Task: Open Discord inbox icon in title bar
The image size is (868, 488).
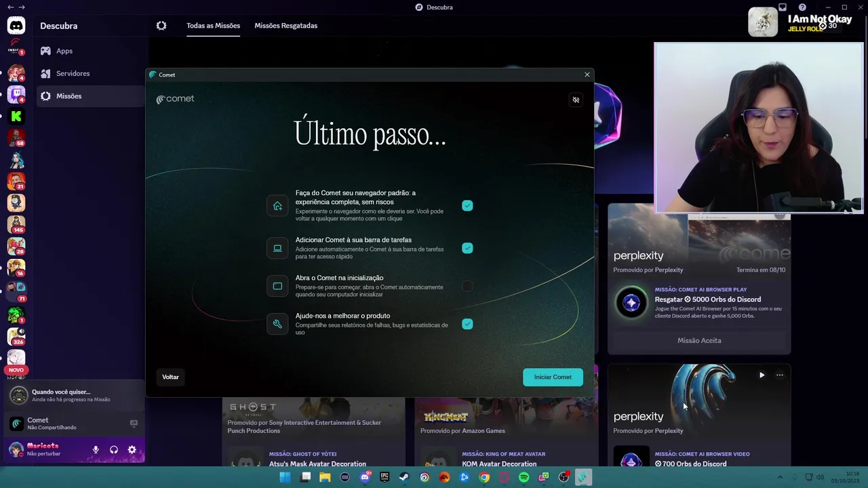Action: pyautogui.click(x=783, y=7)
